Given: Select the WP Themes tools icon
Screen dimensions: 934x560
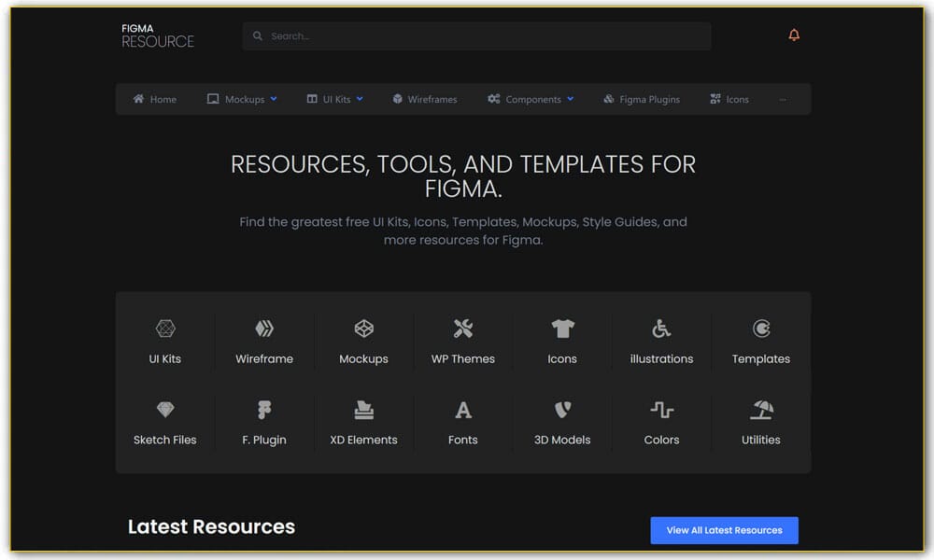Looking at the screenshot, I should [462, 329].
